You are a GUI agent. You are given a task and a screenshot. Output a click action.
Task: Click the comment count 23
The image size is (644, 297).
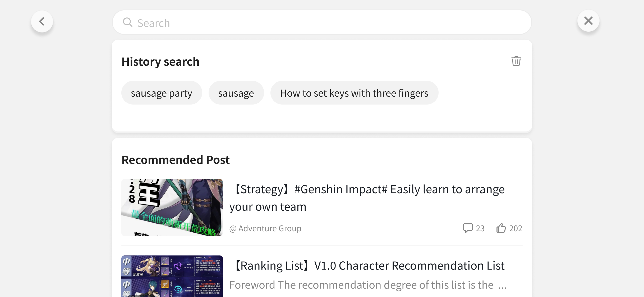click(x=480, y=228)
